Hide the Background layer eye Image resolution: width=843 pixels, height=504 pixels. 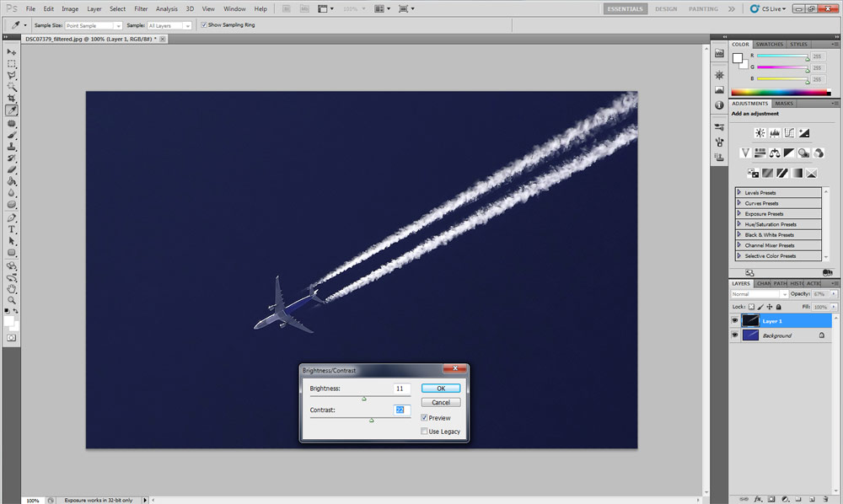coord(735,335)
